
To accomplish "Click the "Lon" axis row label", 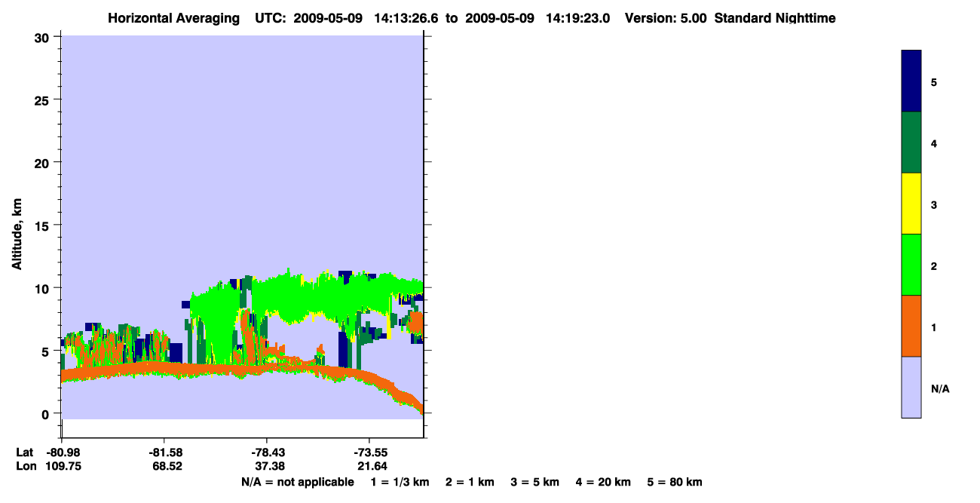I will click(x=25, y=466).
